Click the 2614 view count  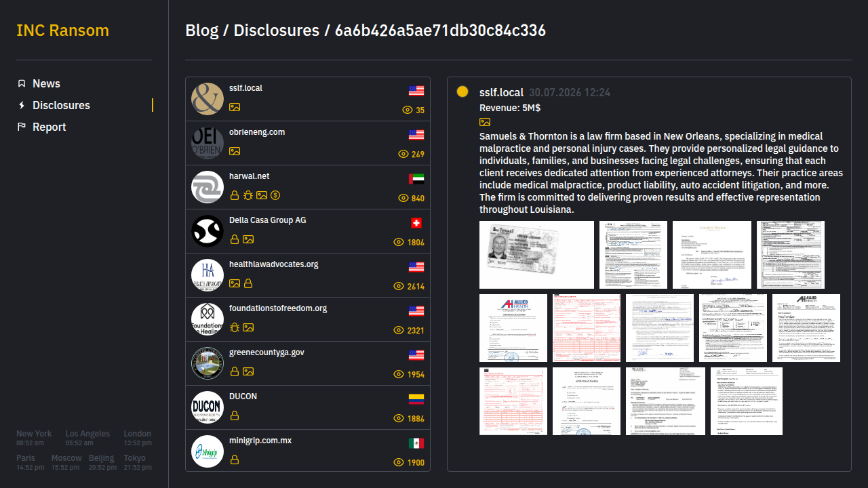[x=416, y=287]
